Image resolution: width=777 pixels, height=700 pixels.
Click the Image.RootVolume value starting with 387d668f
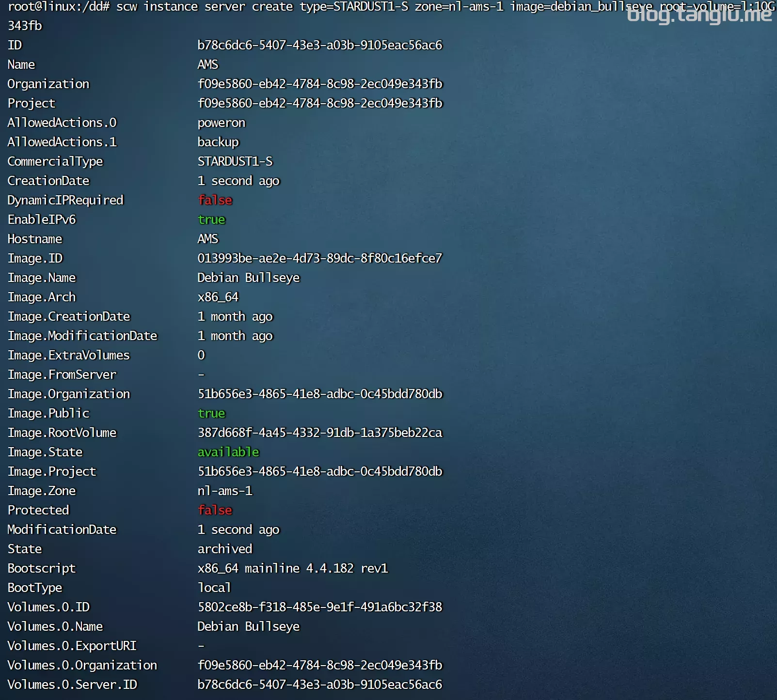coord(319,433)
